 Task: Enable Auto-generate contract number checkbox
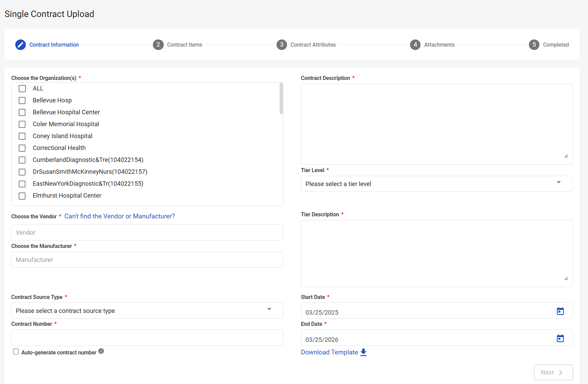pos(16,352)
